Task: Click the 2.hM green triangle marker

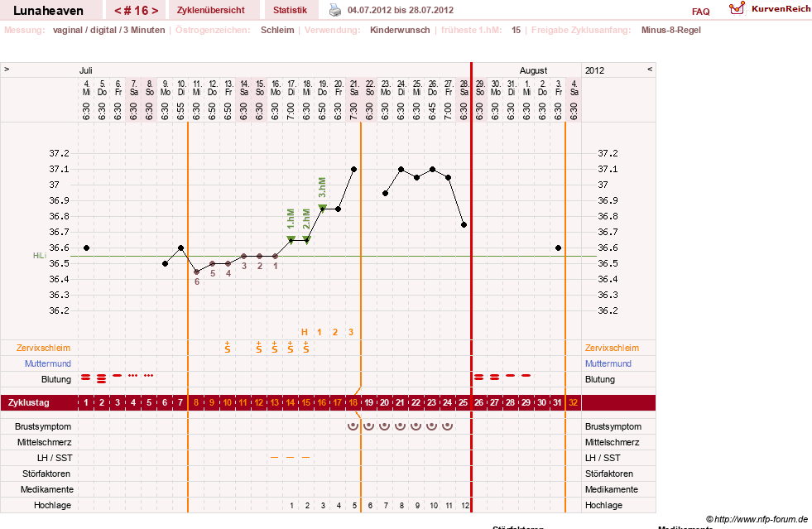Action: [306, 239]
